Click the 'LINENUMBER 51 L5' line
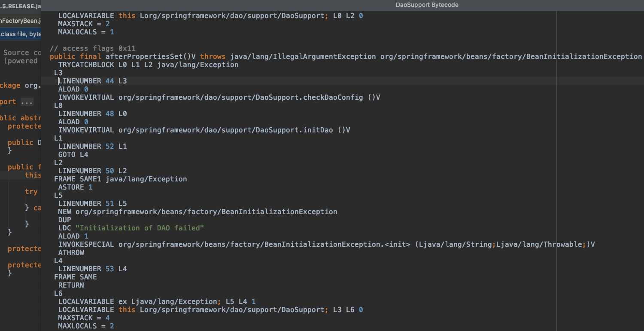The width and height of the screenshot is (644, 331). pos(92,203)
